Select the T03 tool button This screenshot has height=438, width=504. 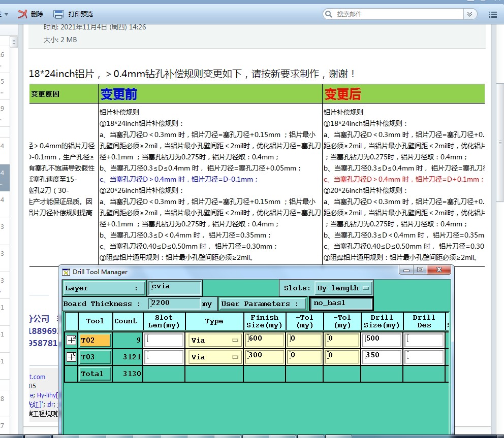click(95, 357)
